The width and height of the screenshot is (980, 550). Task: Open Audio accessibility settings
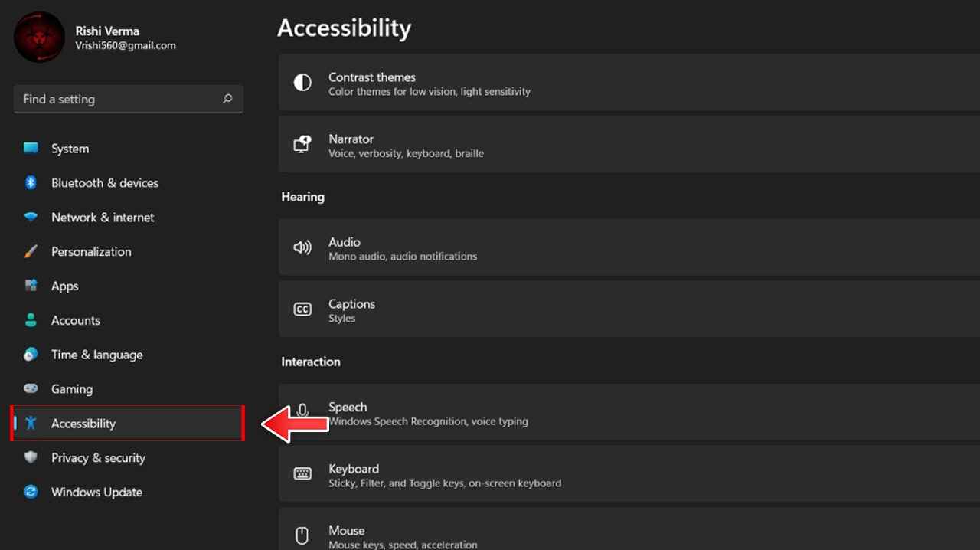pyautogui.click(x=629, y=247)
